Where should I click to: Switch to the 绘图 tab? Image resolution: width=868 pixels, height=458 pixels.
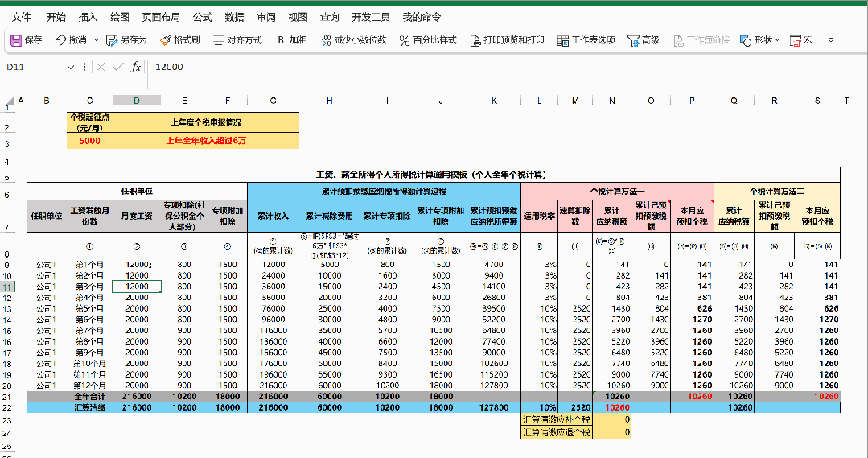120,17
